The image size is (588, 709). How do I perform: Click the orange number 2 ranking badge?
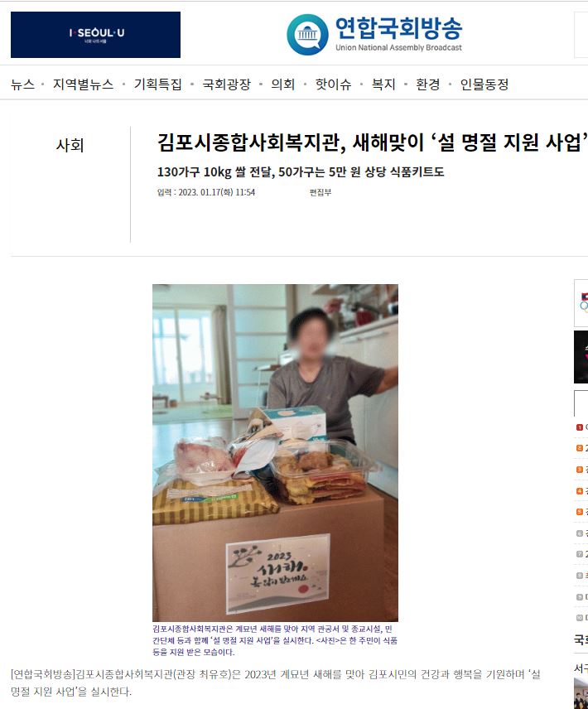[580, 448]
